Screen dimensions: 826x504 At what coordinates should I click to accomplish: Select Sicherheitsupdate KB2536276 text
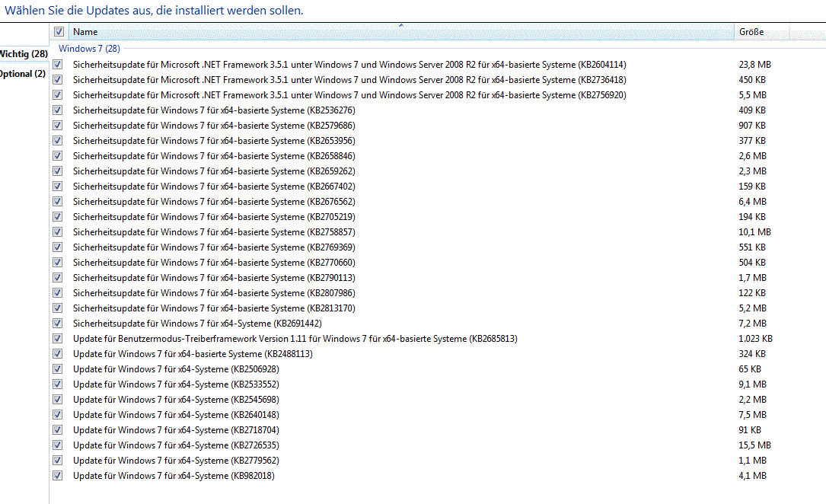pos(214,110)
